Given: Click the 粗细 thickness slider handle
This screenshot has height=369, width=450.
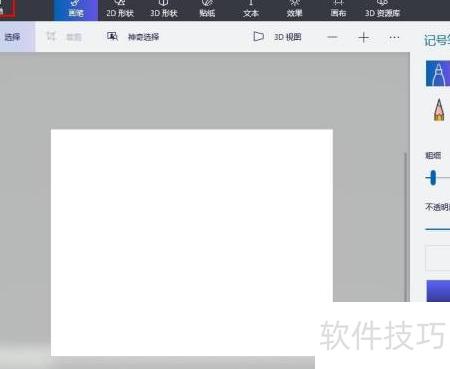Looking at the screenshot, I should click(433, 178).
